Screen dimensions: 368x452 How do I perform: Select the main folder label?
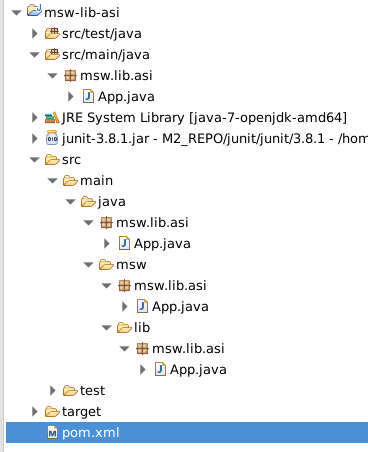point(96,181)
